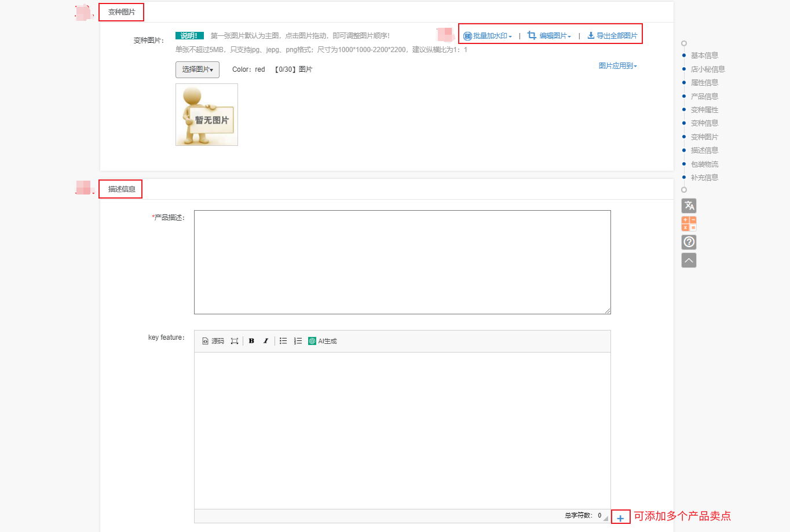Jump to 基本信息 section in navigation
Image resolution: width=790 pixels, height=532 pixels.
pyautogui.click(x=704, y=56)
